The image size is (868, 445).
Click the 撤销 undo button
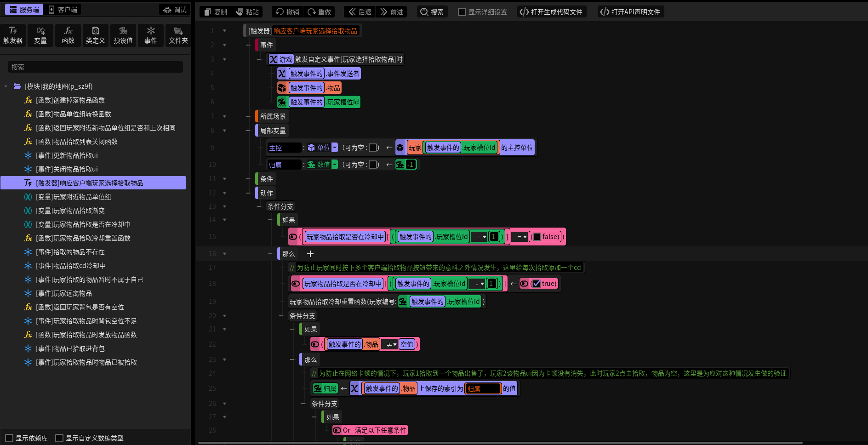click(287, 12)
